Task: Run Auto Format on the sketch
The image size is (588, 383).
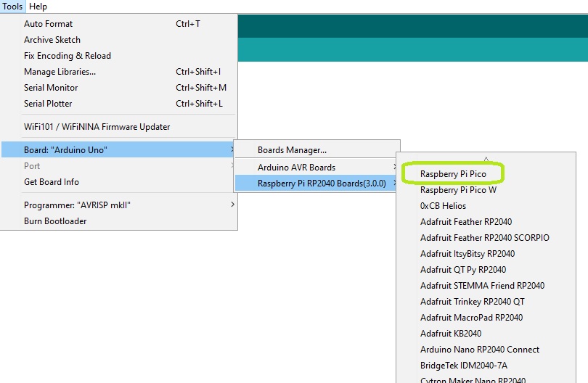Action: 48,24
